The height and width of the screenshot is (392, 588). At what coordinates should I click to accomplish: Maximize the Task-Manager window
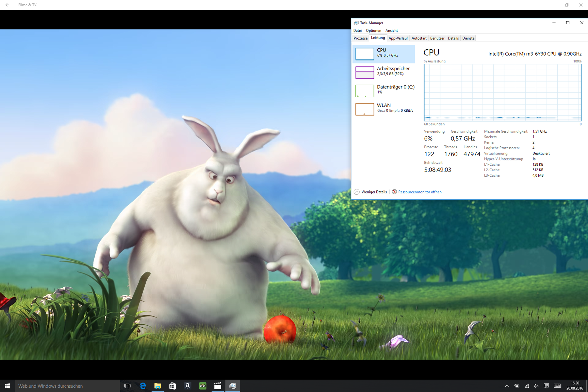[x=568, y=23]
